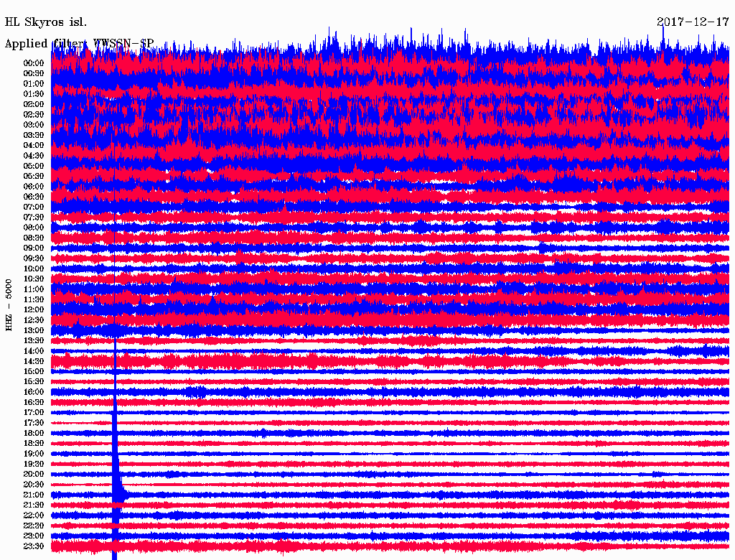Select the 05:00 time label
This screenshot has height=560, width=735.
(x=34, y=166)
